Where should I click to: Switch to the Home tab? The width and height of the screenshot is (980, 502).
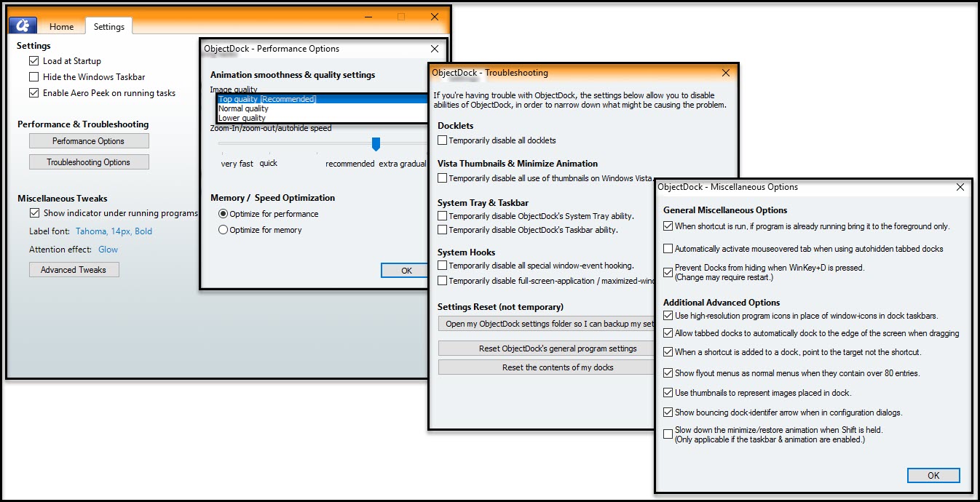pyautogui.click(x=61, y=27)
